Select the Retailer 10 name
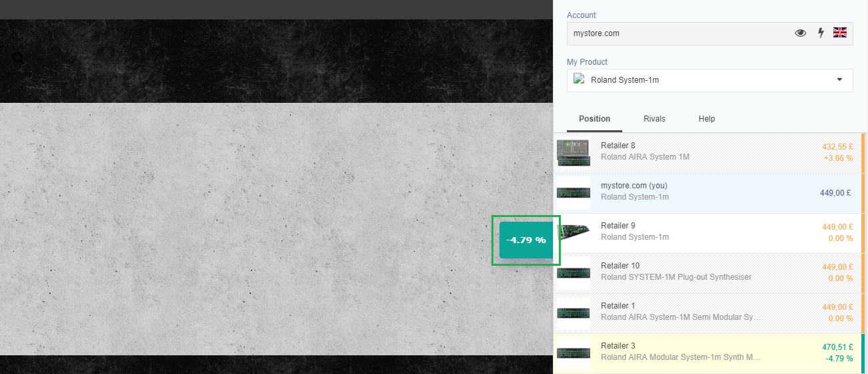868x374 pixels. click(x=620, y=266)
